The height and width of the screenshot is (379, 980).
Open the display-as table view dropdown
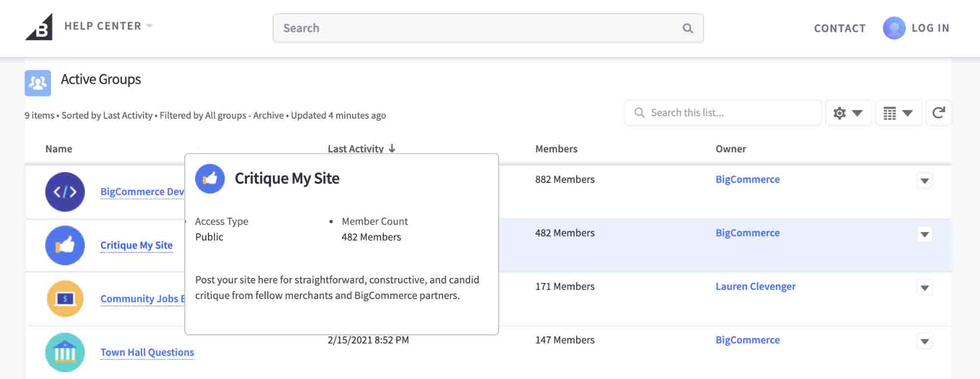(x=898, y=113)
